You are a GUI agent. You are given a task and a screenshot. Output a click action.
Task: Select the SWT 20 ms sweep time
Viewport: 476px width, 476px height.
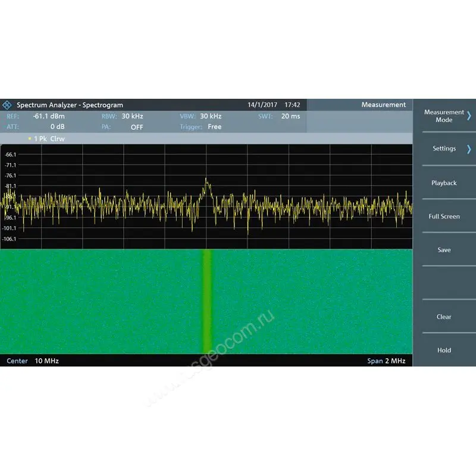[290, 116]
